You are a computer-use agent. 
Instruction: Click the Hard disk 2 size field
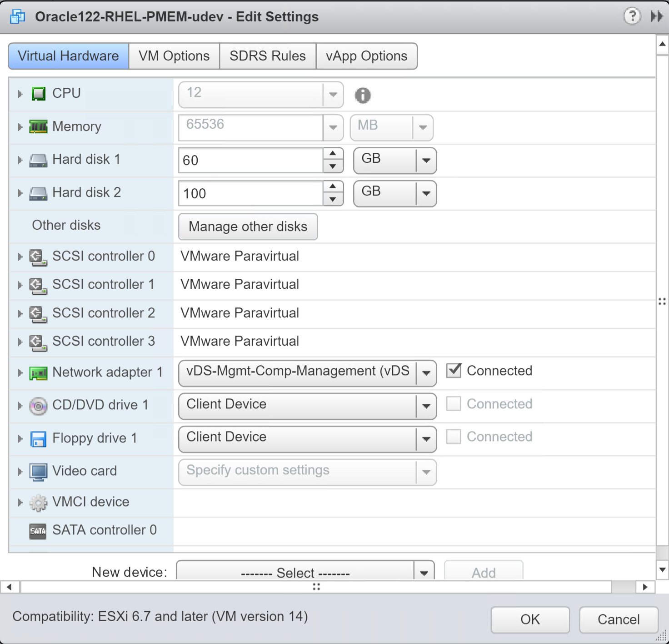pyautogui.click(x=251, y=194)
